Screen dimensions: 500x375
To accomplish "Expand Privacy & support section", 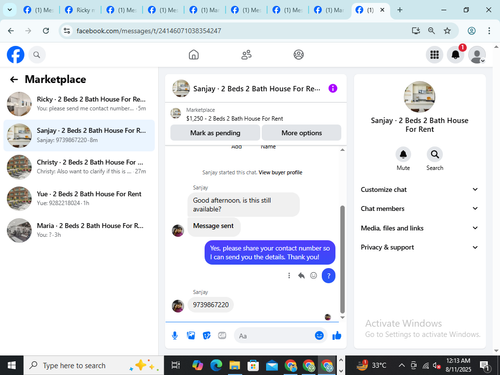I will 419,247.
